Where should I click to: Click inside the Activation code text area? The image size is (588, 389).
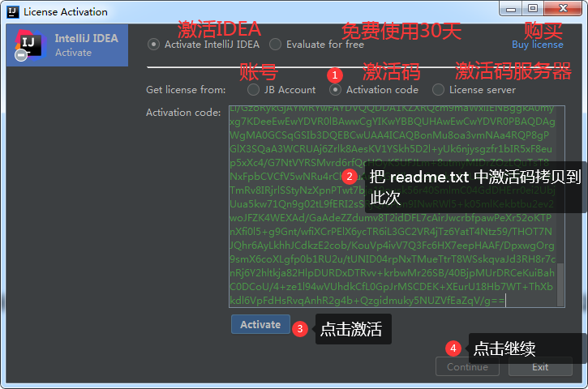397,207
